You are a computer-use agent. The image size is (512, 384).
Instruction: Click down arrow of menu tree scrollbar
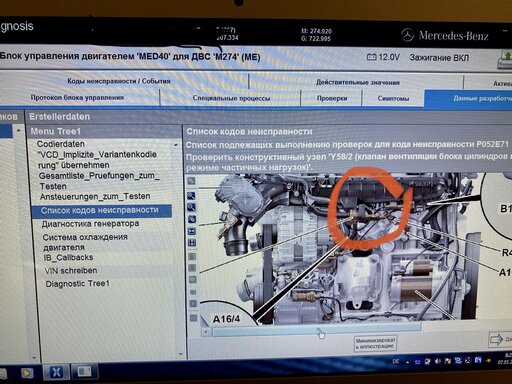(180, 354)
